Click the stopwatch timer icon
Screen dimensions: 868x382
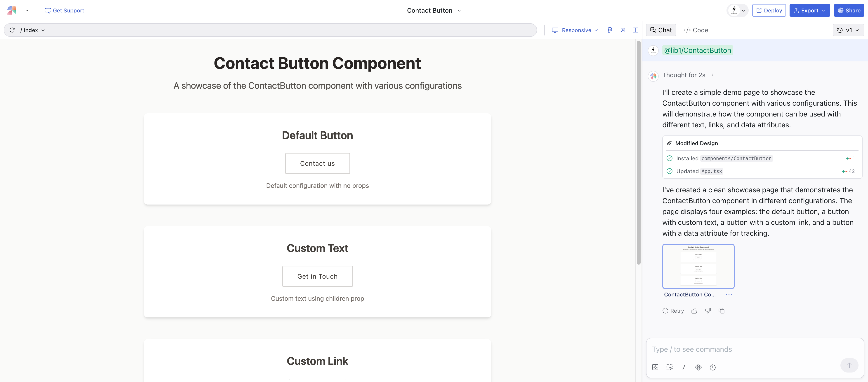(713, 367)
